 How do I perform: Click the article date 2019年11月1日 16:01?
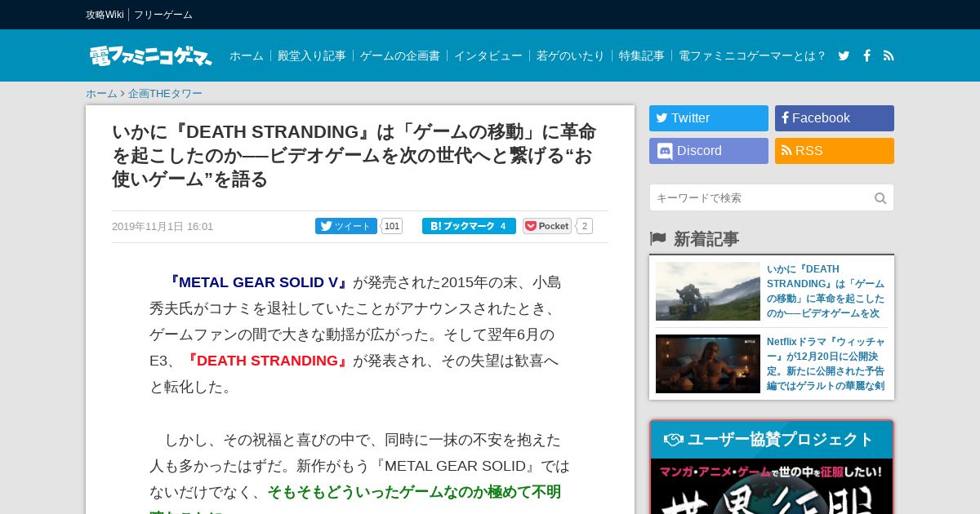pyautogui.click(x=163, y=227)
